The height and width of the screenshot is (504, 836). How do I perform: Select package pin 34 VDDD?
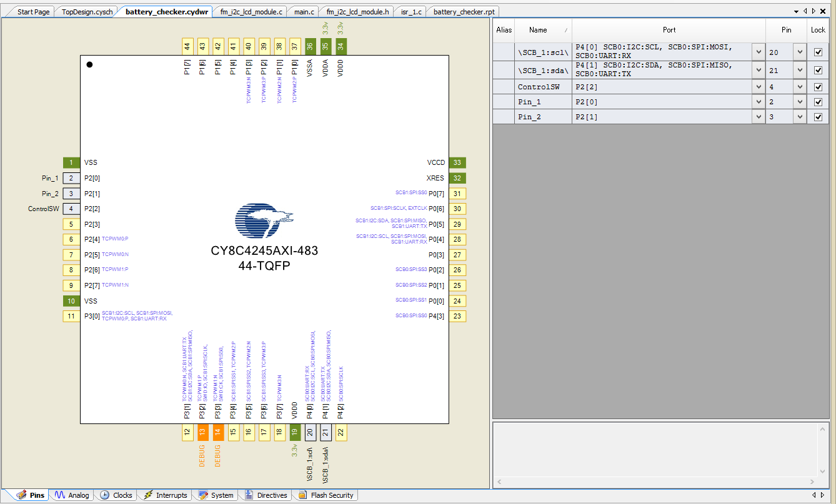tap(341, 46)
